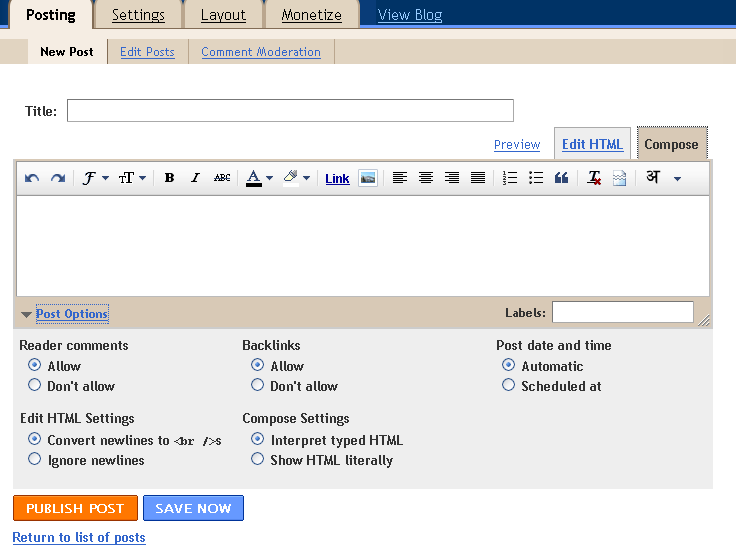The width and height of the screenshot is (736, 545).
Task: Select Allow under Reader comments
Action: coord(34,365)
